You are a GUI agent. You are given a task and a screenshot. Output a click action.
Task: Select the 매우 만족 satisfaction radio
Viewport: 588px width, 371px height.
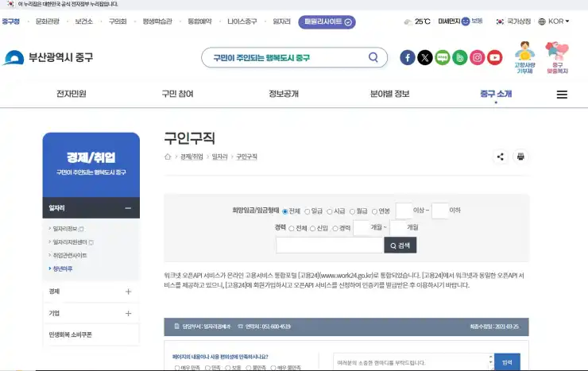[177, 368]
